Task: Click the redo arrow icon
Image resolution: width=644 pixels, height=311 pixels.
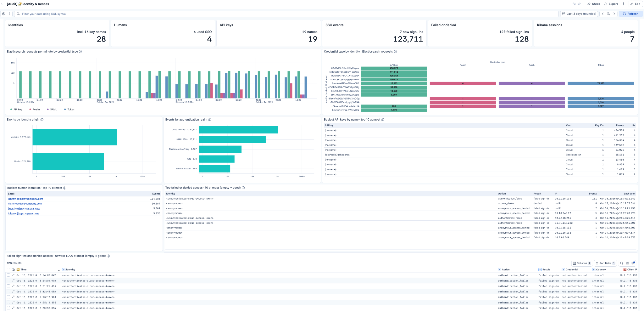Action: (x=579, y=4)
